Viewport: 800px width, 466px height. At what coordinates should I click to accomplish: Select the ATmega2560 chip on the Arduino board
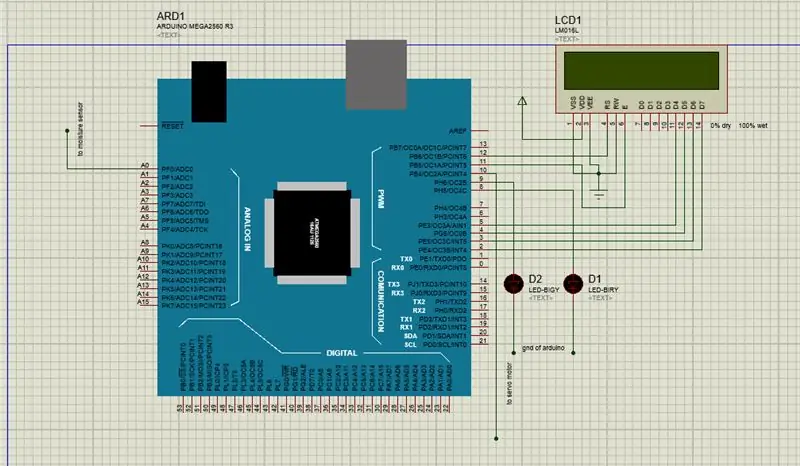coord(312,233)
